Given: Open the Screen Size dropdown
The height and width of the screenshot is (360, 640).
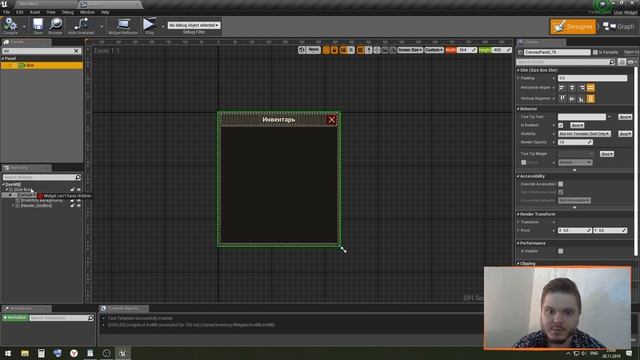Looking at the screenshot, I should (x=410, y=50).
